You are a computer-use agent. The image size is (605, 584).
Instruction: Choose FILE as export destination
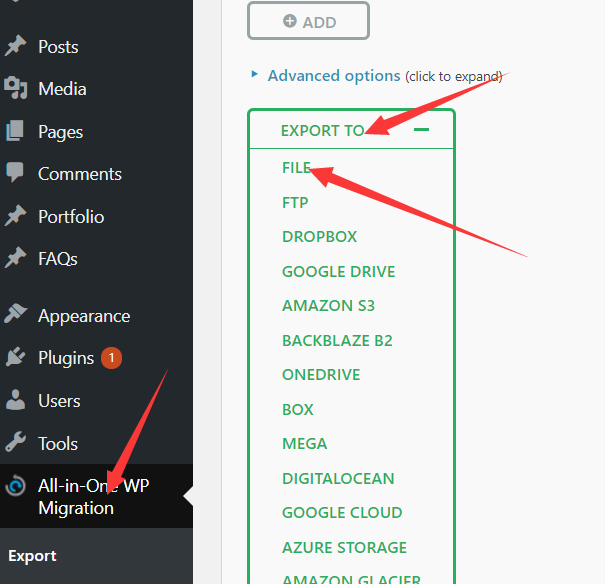point(297,168)
